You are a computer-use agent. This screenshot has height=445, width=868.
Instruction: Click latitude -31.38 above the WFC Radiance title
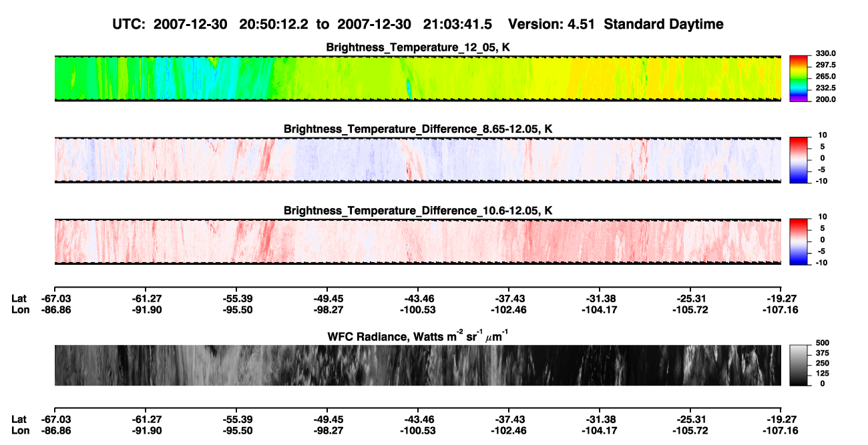(601, 299)
